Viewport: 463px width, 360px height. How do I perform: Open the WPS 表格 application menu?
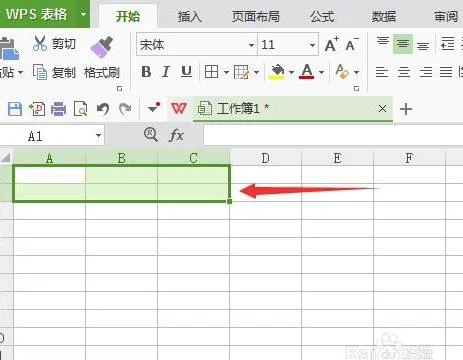pos(37,14)
